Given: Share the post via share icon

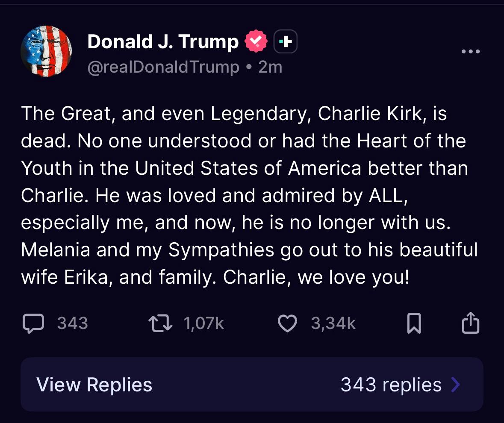Looking at the screenshot, I should tap(471, 323).
